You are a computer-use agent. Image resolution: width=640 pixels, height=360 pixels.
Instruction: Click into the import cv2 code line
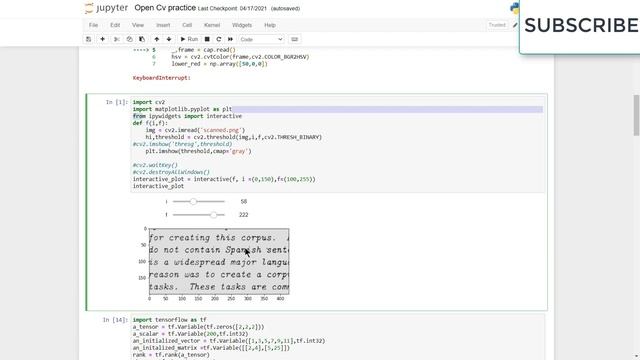coord(149,102)
